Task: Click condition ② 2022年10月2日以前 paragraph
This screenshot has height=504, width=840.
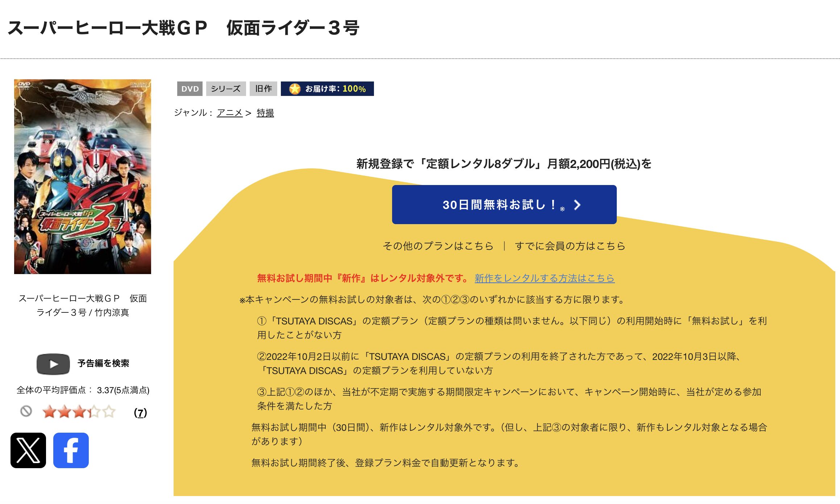Action: pyautogui.click(x=498, y=364)
